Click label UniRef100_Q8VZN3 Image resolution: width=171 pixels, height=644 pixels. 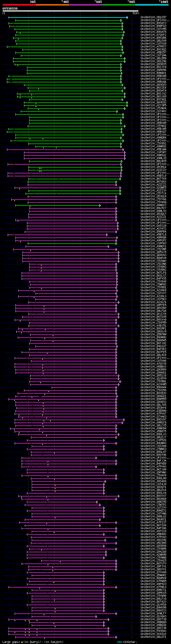153,308
